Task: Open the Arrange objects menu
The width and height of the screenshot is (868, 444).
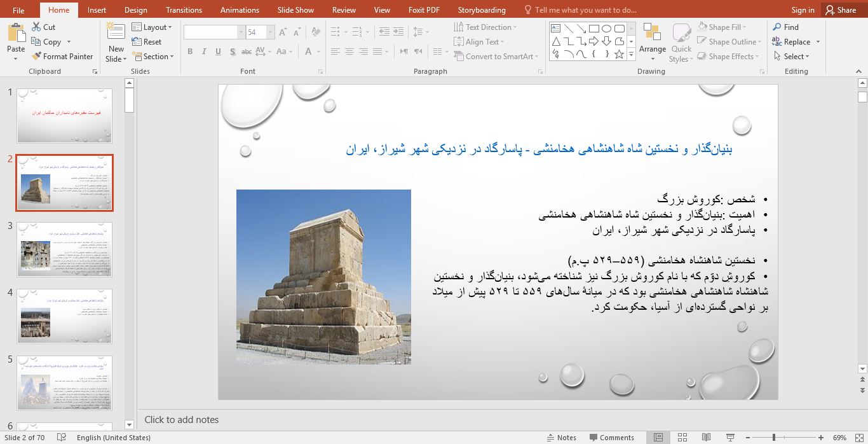Action: tap(653, 42)
